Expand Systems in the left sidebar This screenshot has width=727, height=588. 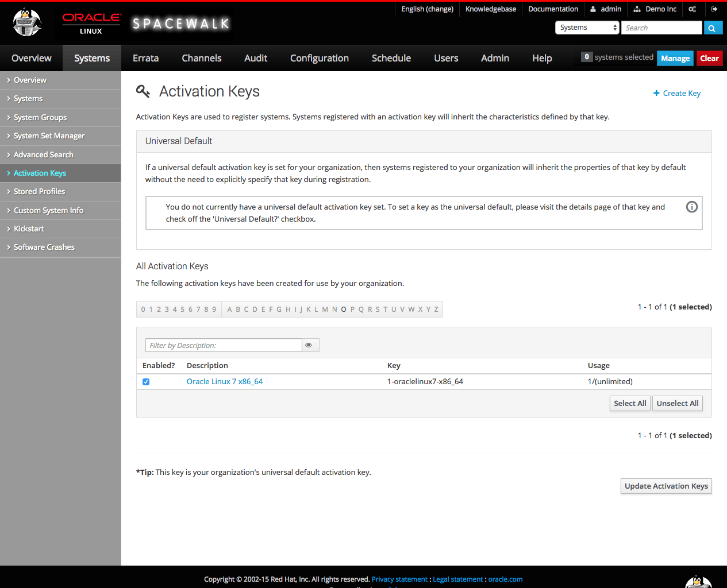point(60,99)
